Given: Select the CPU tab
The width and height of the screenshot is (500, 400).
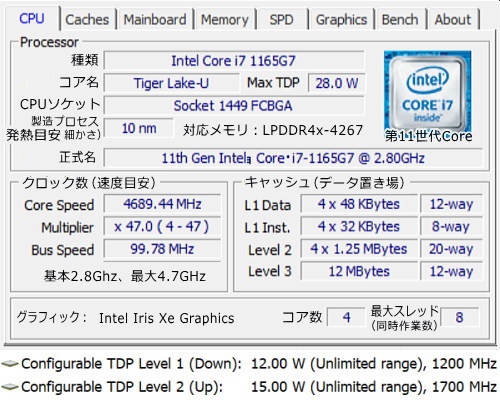Looking at the screenshot, I should [32, 19].
